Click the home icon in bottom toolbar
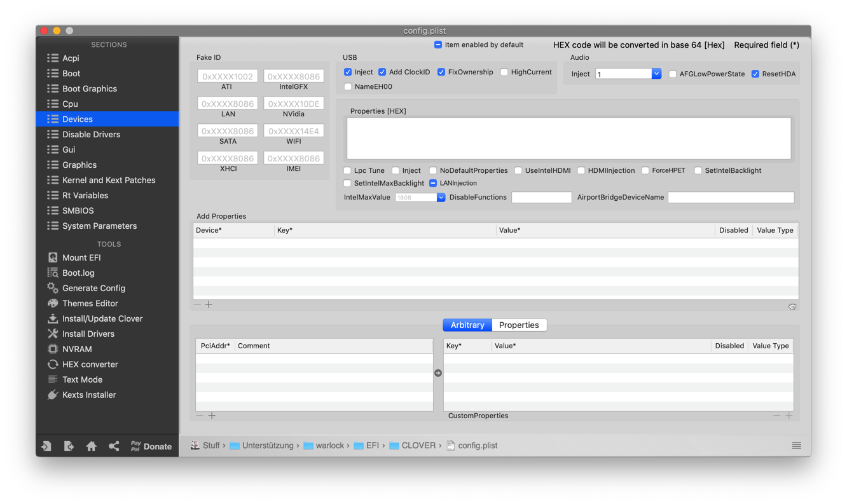The height and width of the screenshot is (504, 847). click(91, 446)
